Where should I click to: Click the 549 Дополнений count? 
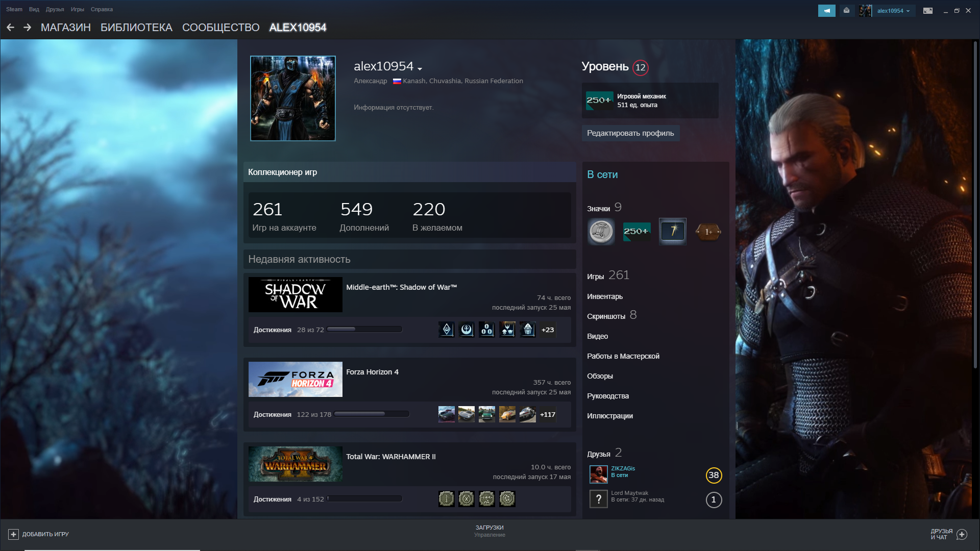click(x=364, y=216)
